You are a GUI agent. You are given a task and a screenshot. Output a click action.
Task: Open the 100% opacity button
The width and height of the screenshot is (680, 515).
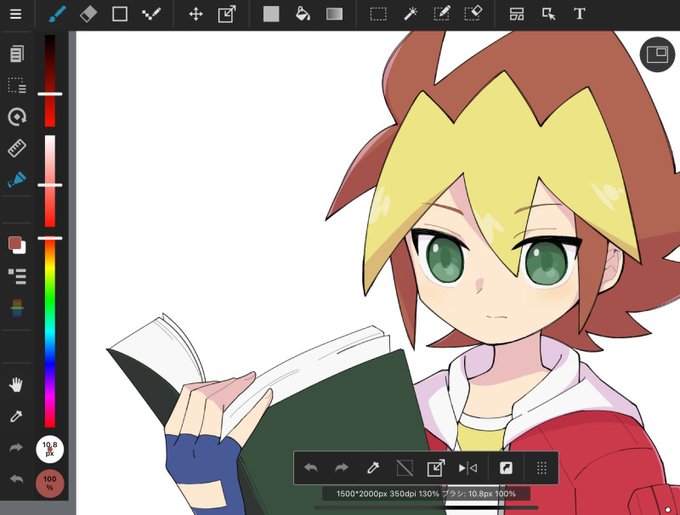50,483
